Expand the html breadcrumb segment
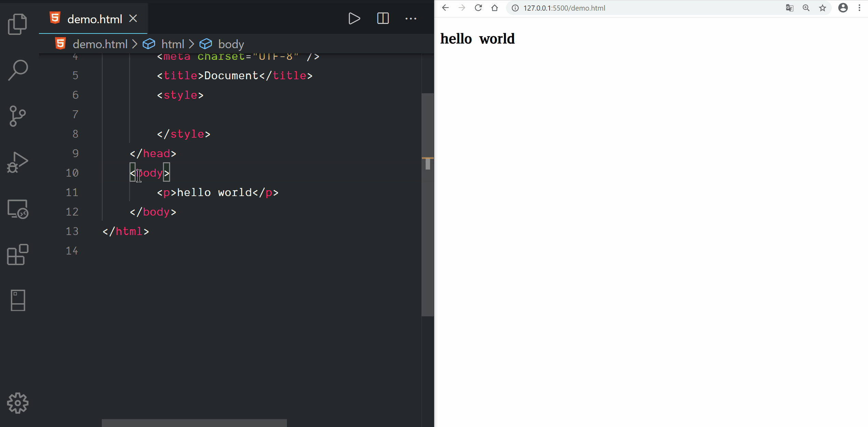 (x=173, y=44)
